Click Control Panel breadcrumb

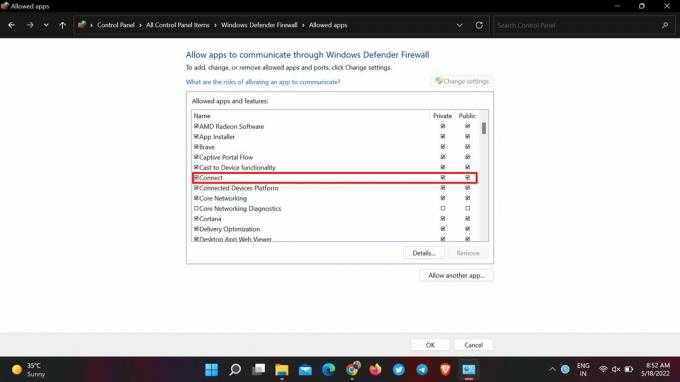(116, 25)
